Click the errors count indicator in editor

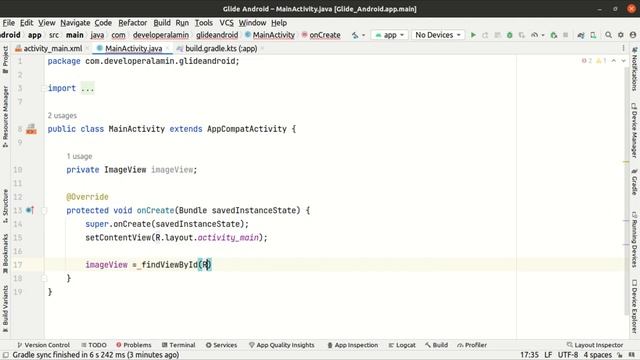(587, 61)
